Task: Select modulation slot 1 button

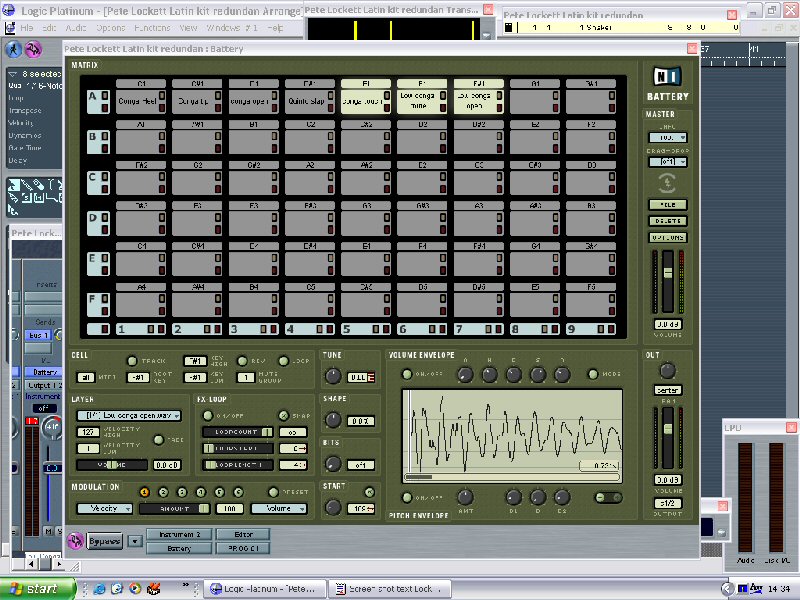Action: click(144, 492)
